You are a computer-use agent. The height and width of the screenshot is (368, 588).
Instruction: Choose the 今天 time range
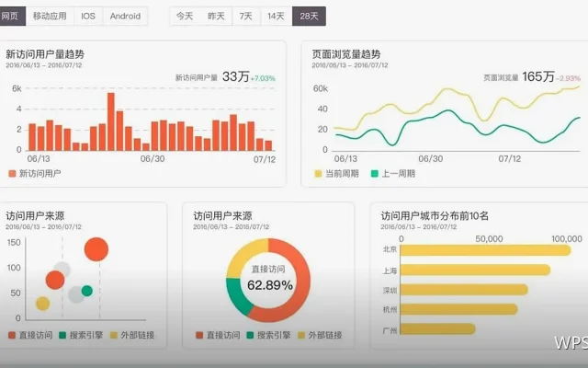[185, 17]
